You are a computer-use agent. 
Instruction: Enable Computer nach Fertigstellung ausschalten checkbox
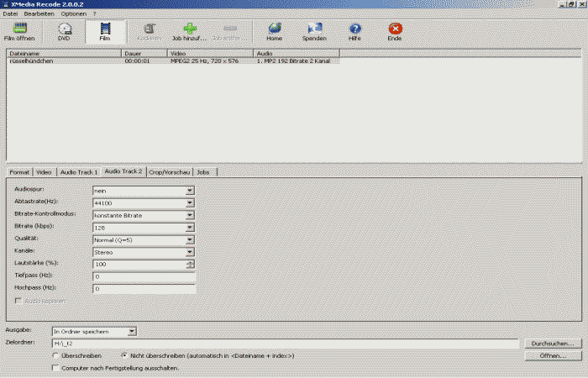tap(56, 367)
